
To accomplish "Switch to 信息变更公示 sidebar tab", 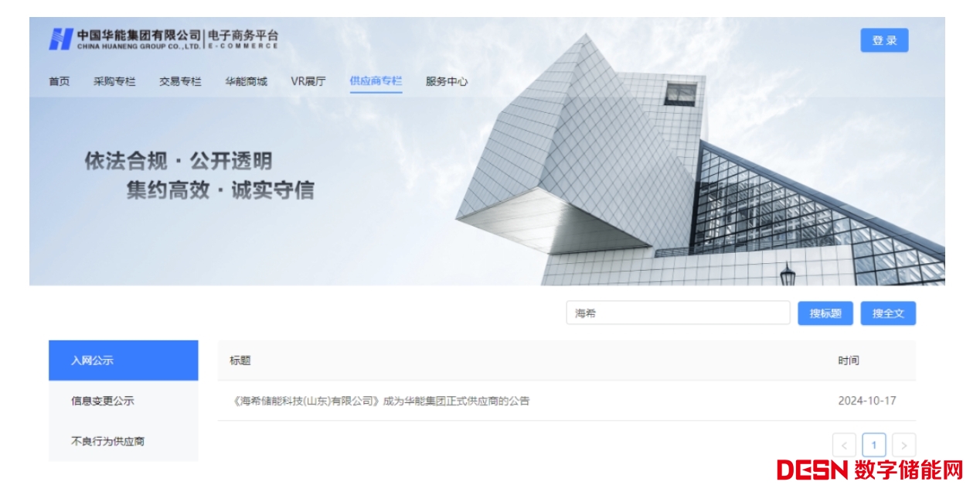I will click(123, 401).
